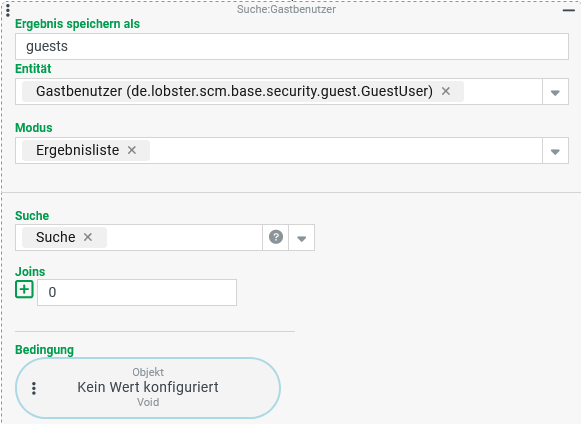Screen dimensions: 581x424
Task: Expand the Suche dropdown arrow
Action: point(302,238)
